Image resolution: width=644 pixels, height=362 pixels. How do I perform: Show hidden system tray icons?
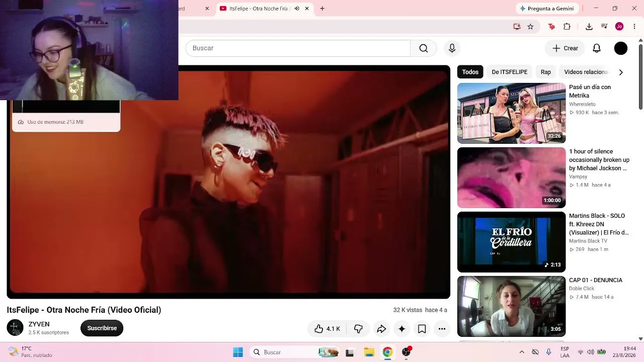(522, 352)
